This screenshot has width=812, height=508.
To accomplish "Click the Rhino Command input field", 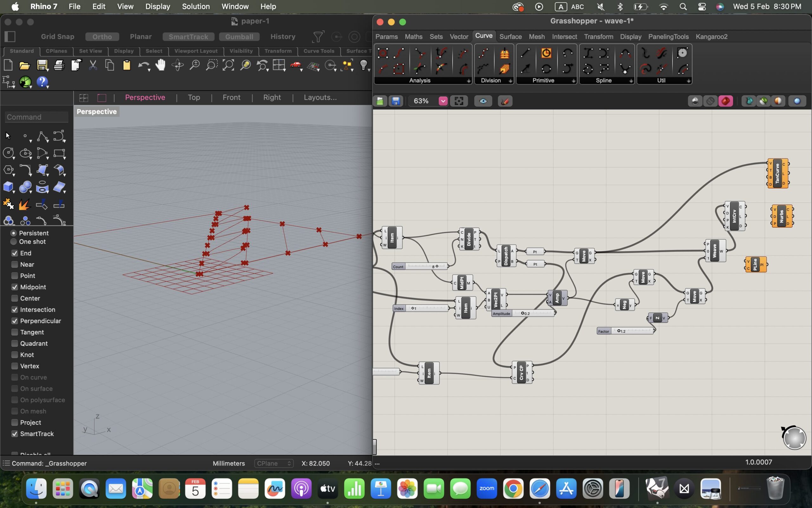I will point(36,117).
